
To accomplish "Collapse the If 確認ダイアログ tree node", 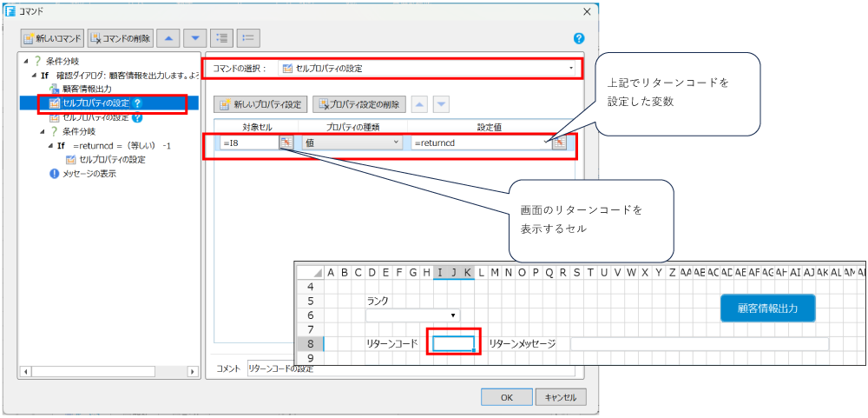I will (x=35, y=75).
